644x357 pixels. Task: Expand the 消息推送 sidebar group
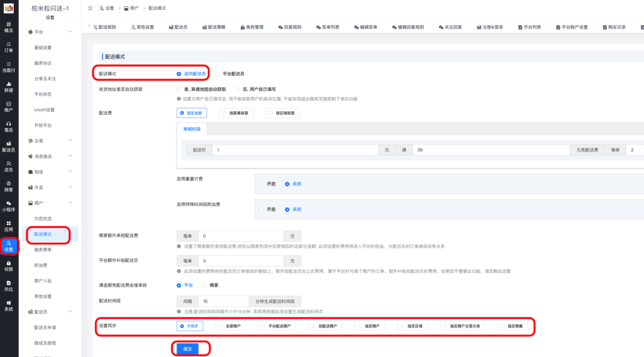click(x=70, y=157)
